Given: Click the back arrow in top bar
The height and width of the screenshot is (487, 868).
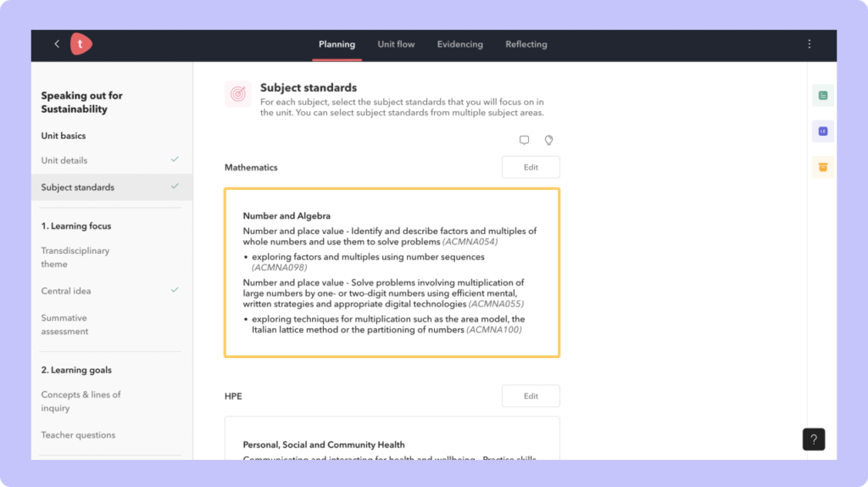Looking at the screenshot, I should (x=57, y=44).
